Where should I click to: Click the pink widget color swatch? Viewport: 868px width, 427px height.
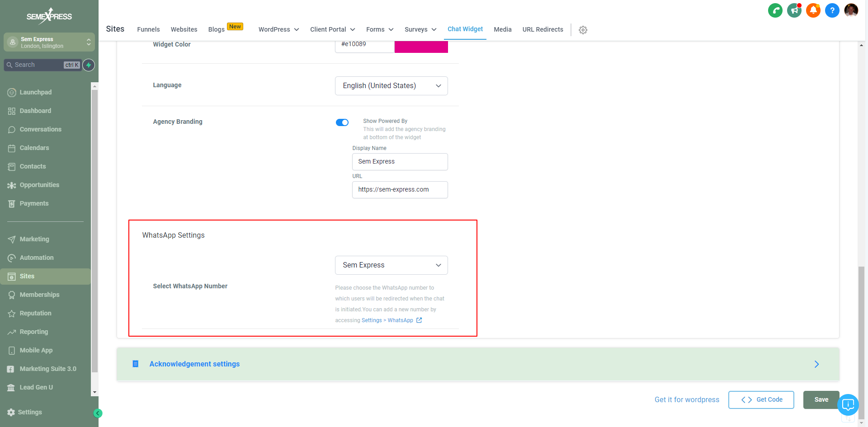click(421, 47)
